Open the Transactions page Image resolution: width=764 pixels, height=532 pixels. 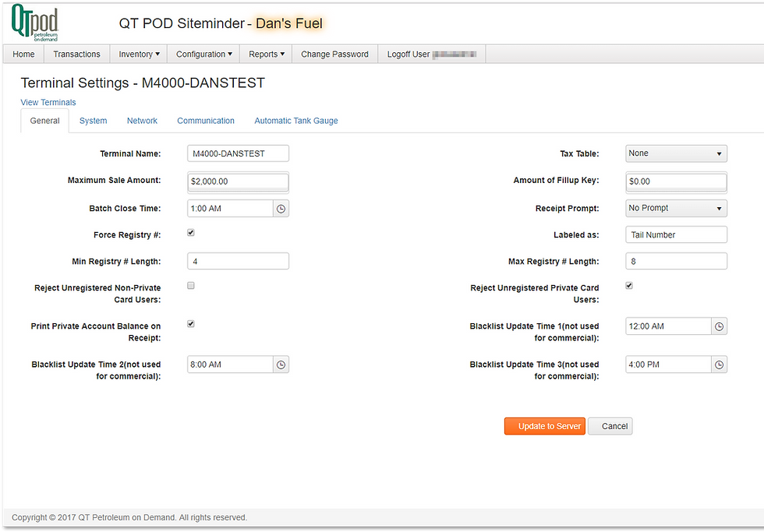(76, 54)
